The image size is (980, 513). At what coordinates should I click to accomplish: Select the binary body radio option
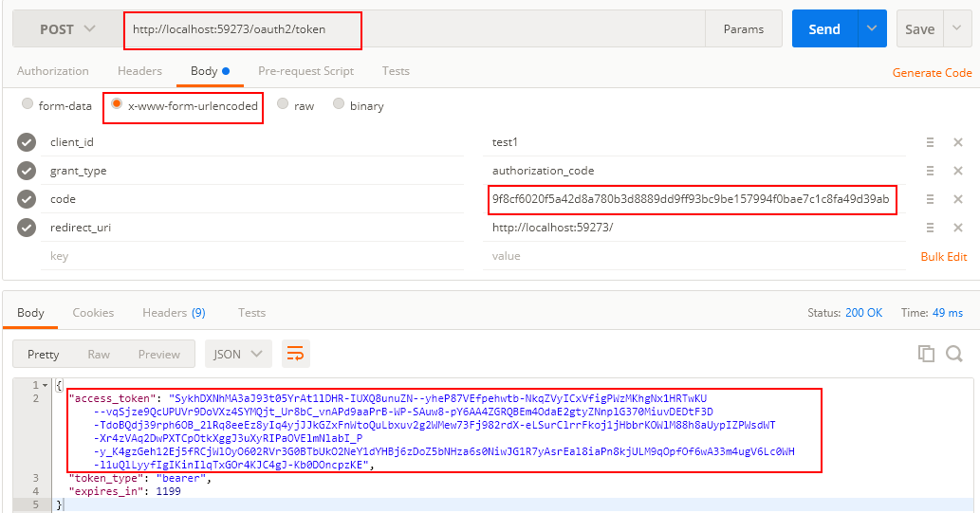click(x=338, y=103)
